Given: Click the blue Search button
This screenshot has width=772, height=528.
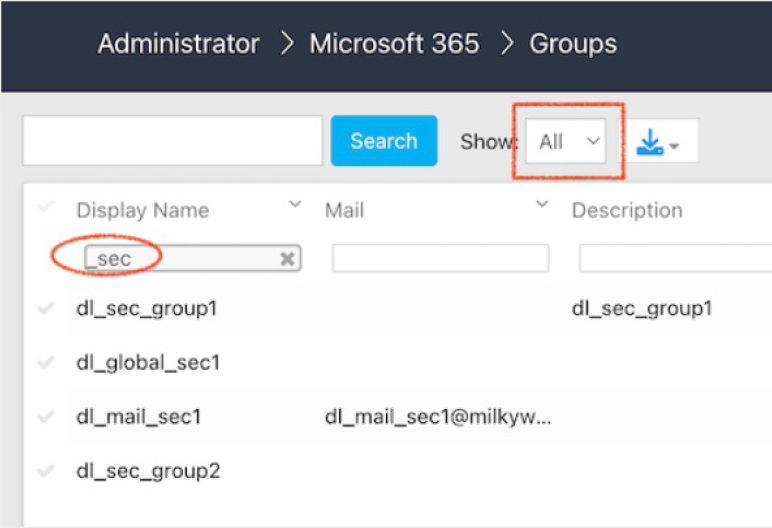Looking at the screenshot, I should point(384,141).
